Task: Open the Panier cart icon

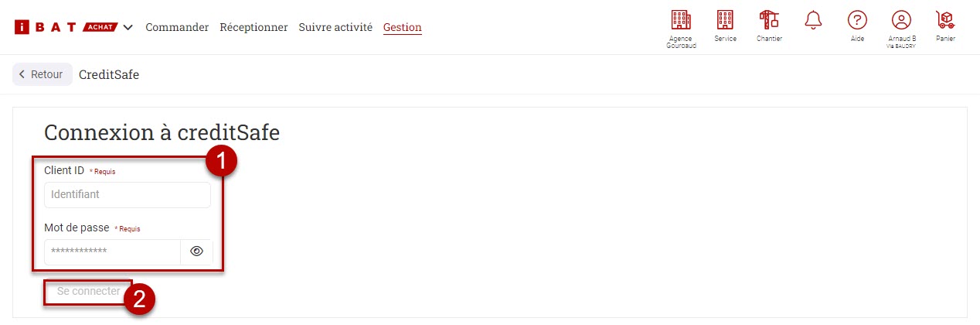Action: coord(944,21)
